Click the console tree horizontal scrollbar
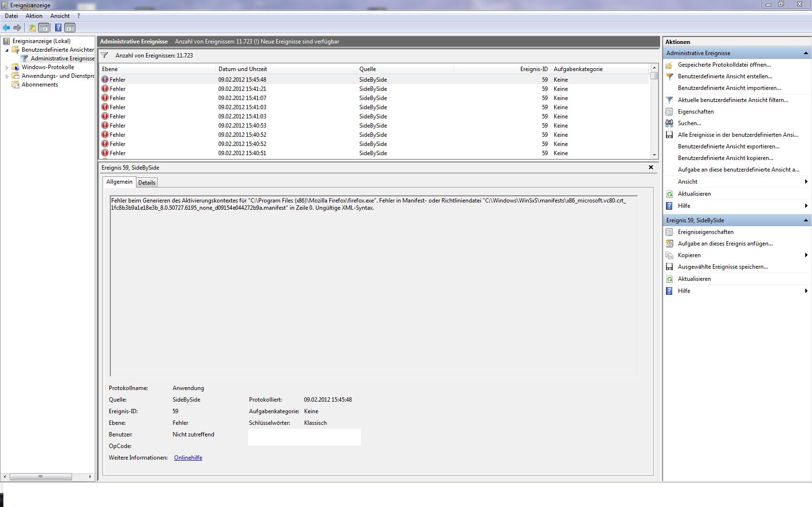Screen dimensions: 812x507 point(41,477)
